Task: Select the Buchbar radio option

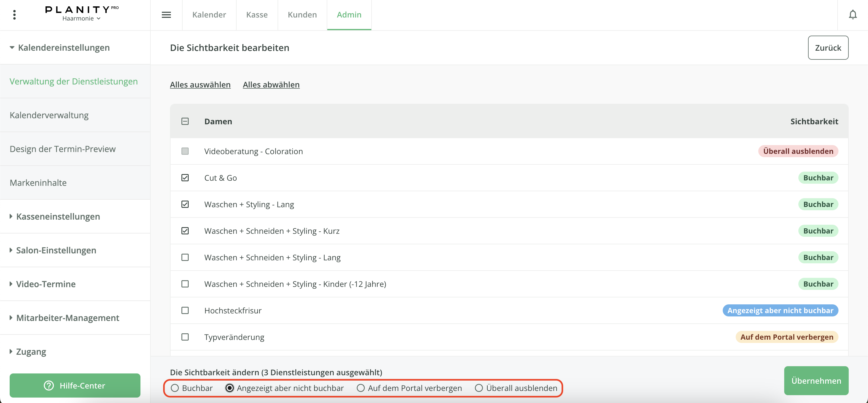Action: tap(175, 388)
